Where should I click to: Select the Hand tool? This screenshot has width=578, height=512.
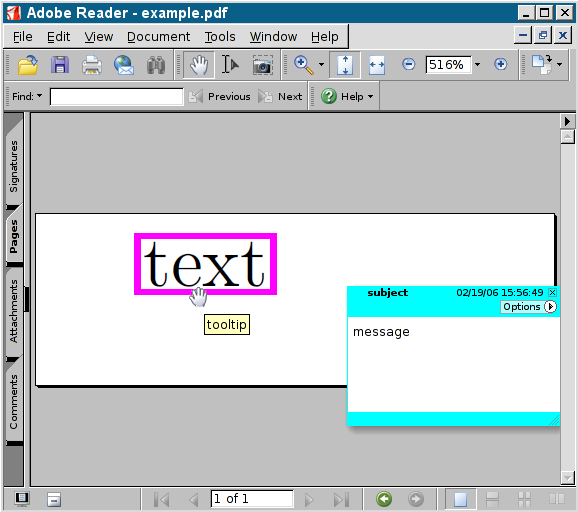199,65
